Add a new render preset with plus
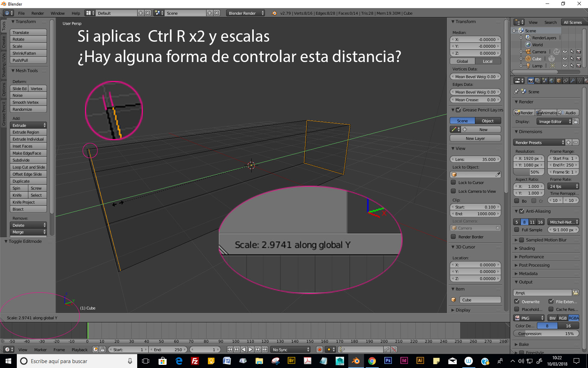The image size is (588, 368). [568, 142]
